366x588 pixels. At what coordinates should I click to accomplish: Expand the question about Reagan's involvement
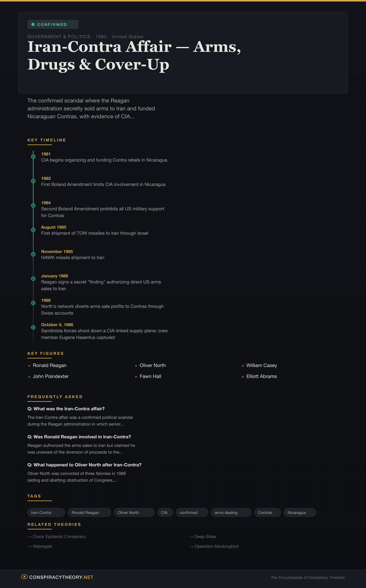pyautogui.click(x=79, y=437)
